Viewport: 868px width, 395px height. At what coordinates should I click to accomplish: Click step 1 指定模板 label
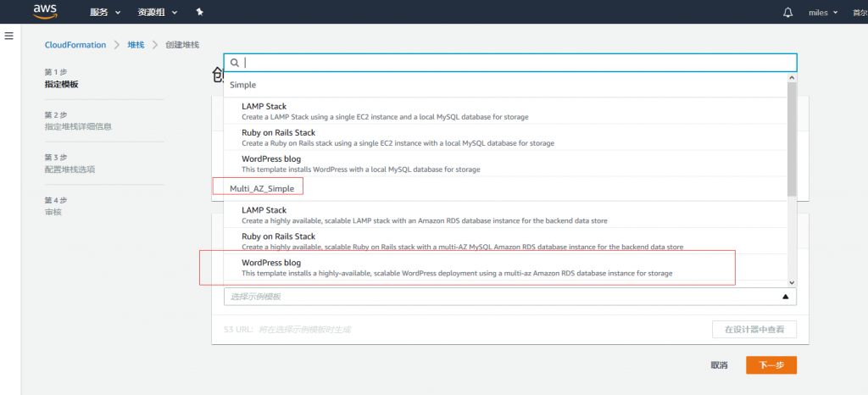coord(61,85)
